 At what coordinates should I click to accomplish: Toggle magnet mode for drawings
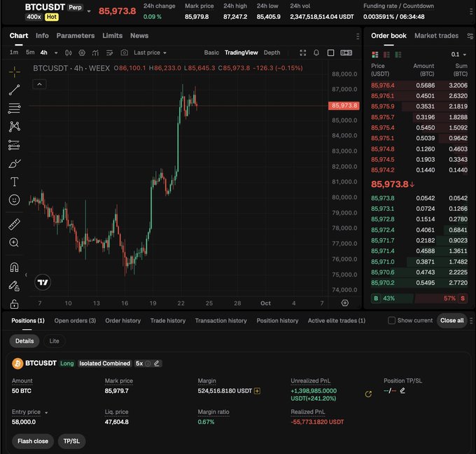pyautogui.click(x=14, y=268)
